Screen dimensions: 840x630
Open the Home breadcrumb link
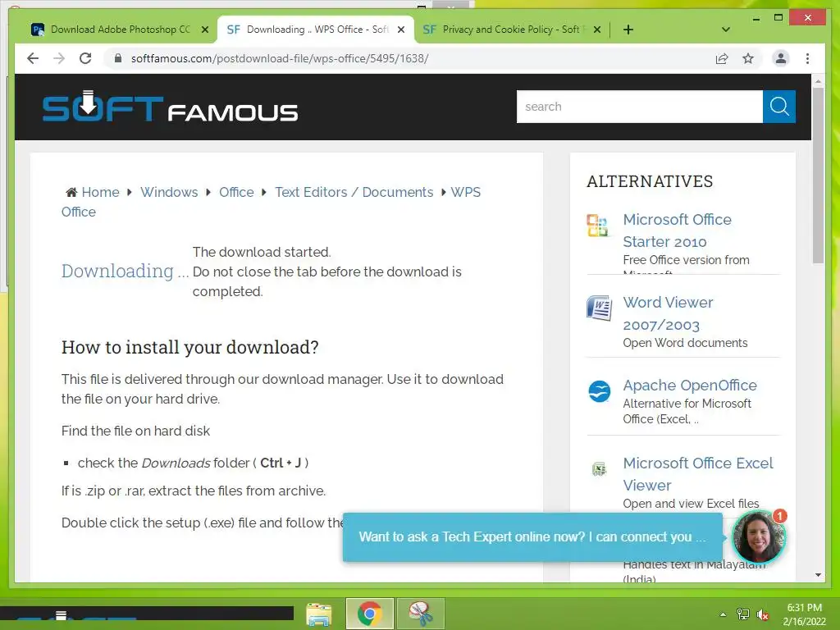click(100, 192)
